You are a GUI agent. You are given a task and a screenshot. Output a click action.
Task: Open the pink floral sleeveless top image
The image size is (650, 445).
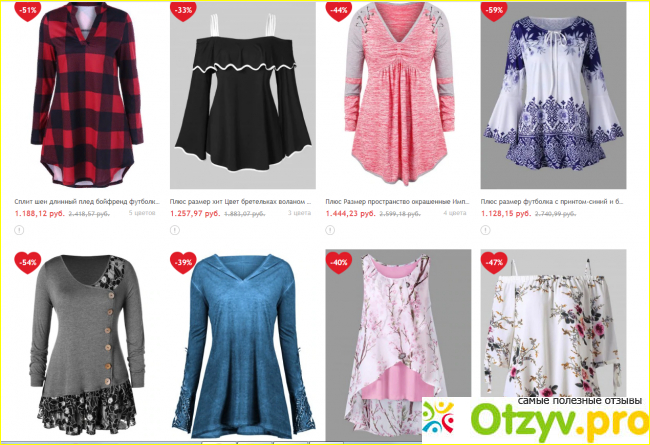tap(398, 344)
